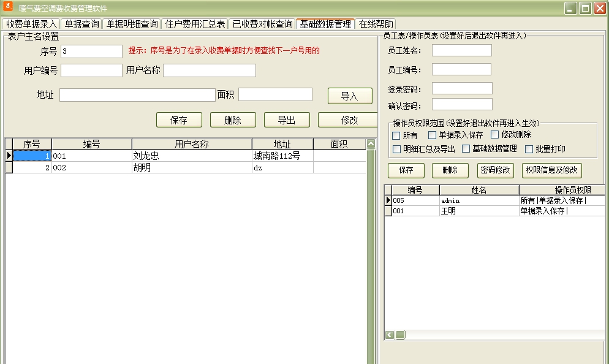Enable the 单据录入保存 checkbox
Image resolution: width=609 pixels, height=364 pixels.
coord(433,135)
